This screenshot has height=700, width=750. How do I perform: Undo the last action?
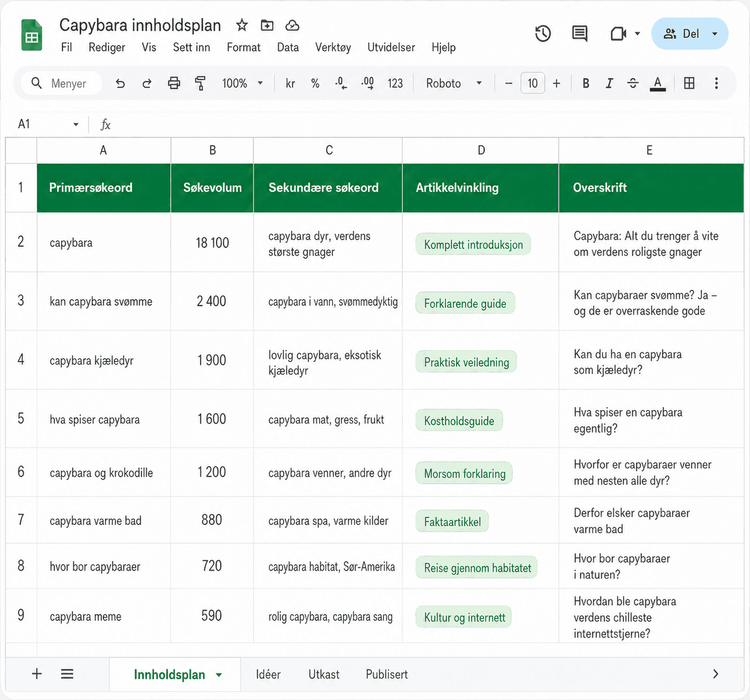point(120,83)
